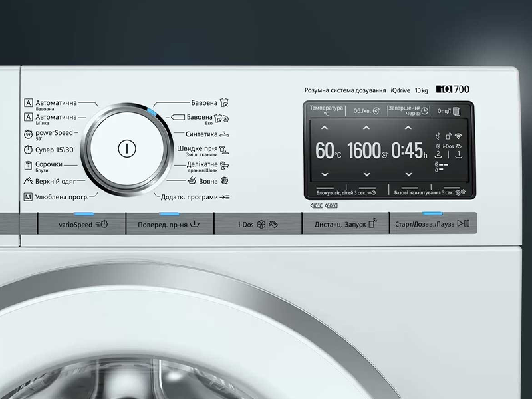Tap the i-Dos label on the display
The image size is (532, 399).
[448, 146]
